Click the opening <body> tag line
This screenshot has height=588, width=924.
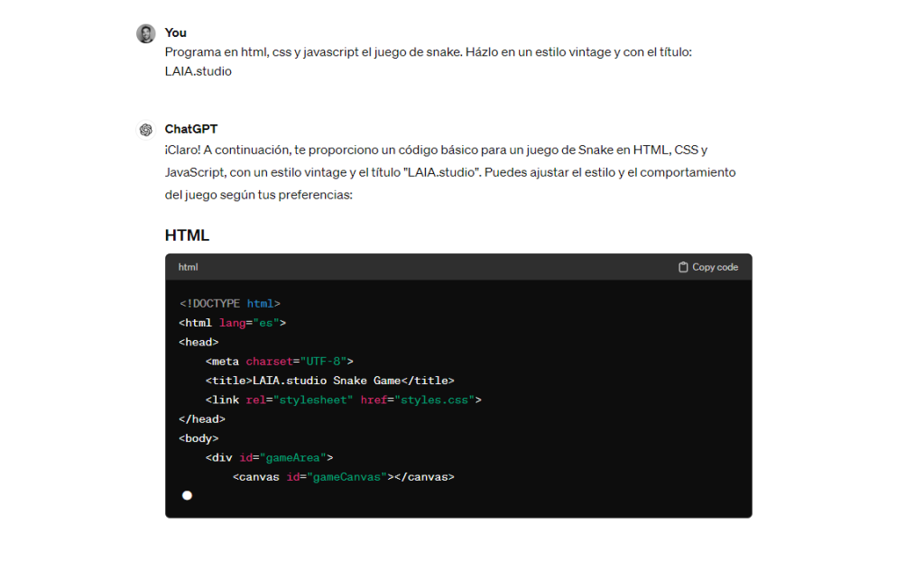coord(199,438)
